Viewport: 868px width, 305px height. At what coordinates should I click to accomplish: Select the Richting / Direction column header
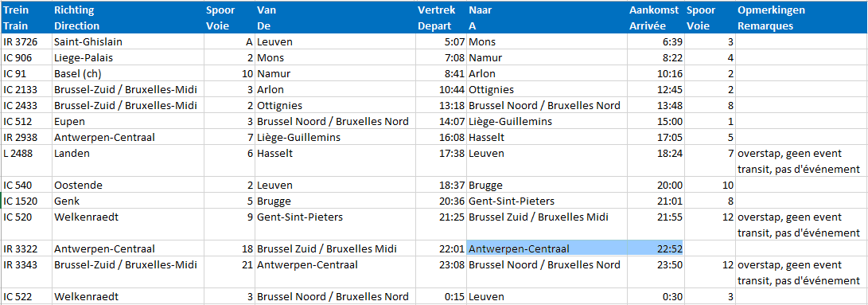[127, 18]
